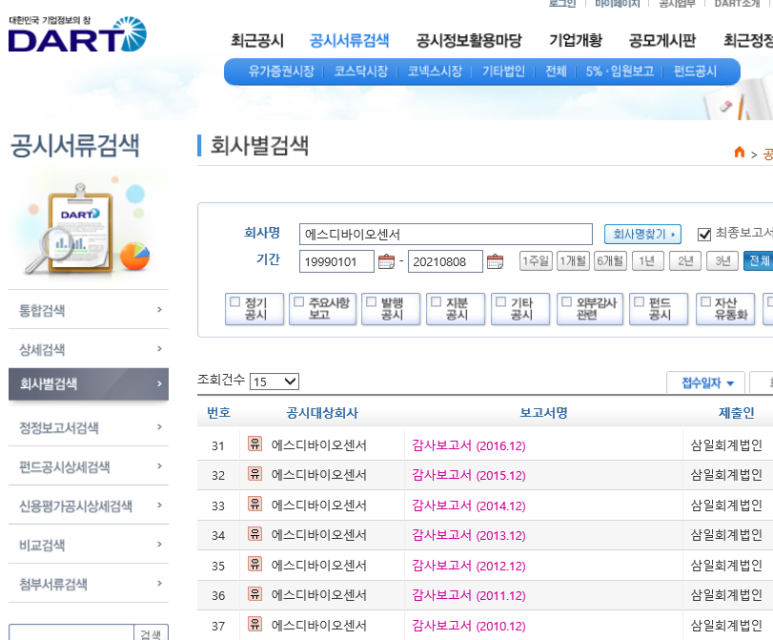Click the 유 market icon in row 34
This screenshot has width=773, height=640.
pos(255,534)
